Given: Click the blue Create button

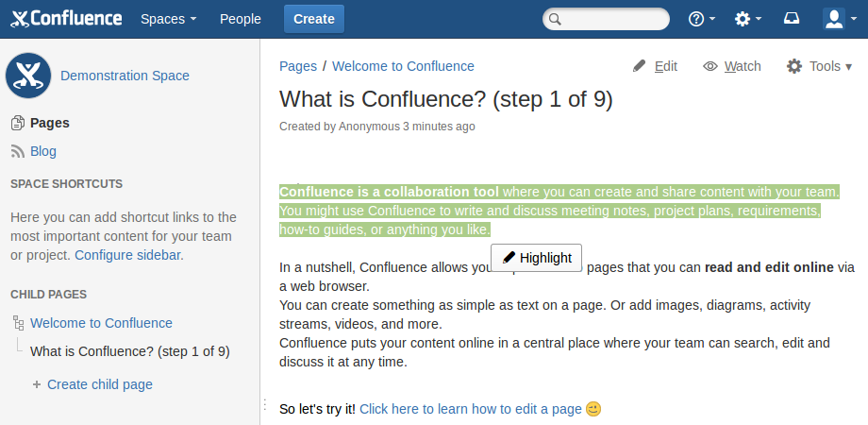Looking at the screenshot, I should click(313, 19).
